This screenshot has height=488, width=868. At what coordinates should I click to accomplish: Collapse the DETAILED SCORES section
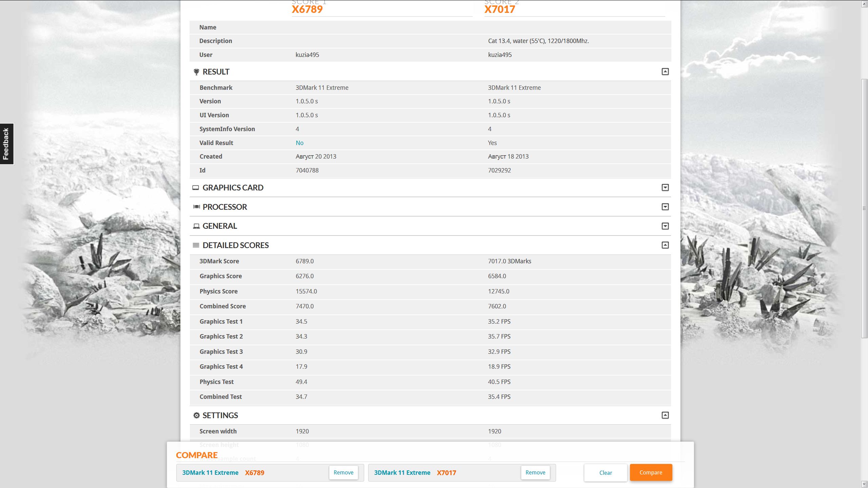coord(665,245)
